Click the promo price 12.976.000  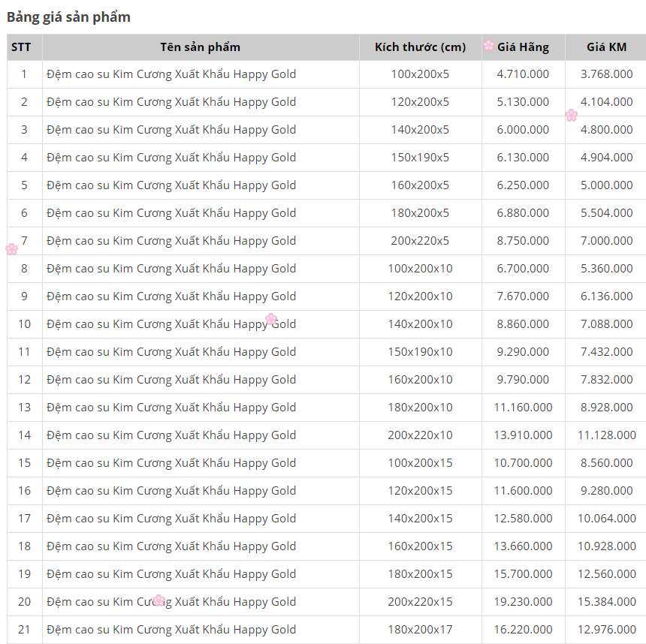coord(606,630)
